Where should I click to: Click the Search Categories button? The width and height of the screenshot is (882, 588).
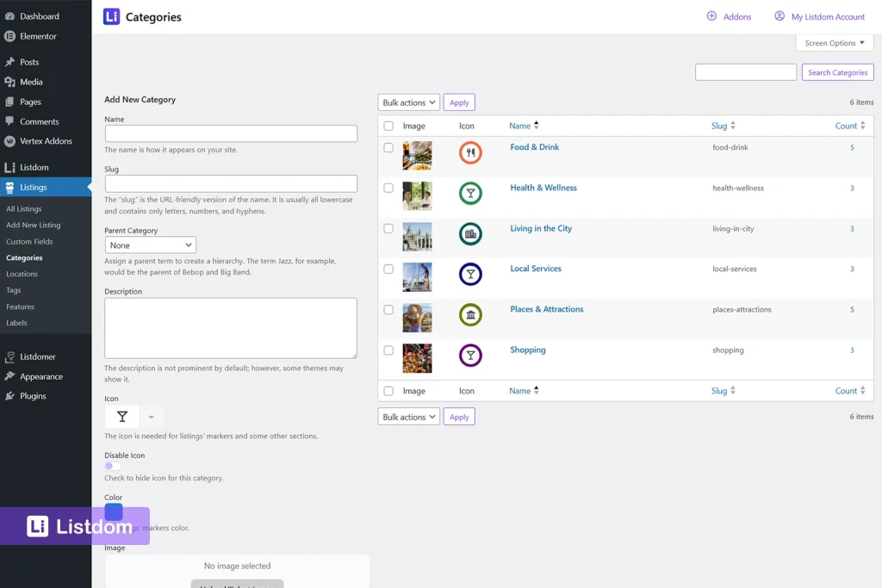(837, 72)
